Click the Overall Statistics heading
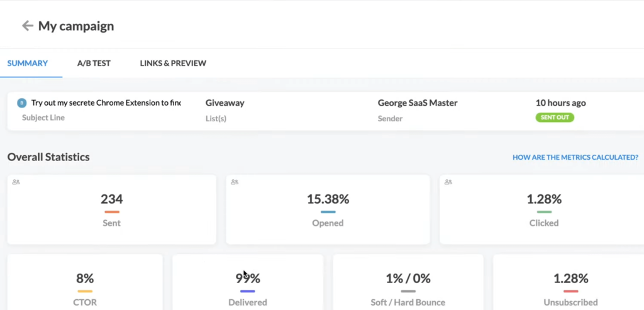The image size is (644, 310). point(48,157)
